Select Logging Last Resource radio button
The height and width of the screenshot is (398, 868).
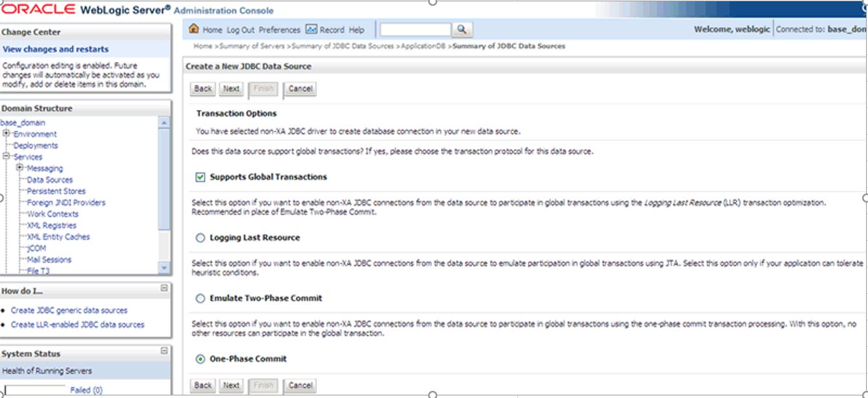pos(201,238)
